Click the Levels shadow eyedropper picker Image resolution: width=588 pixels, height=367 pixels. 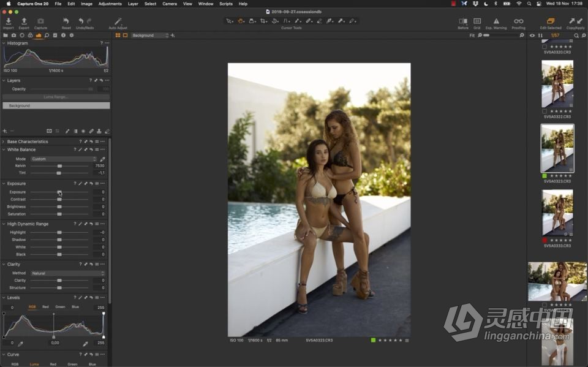[x=21, y=343]
